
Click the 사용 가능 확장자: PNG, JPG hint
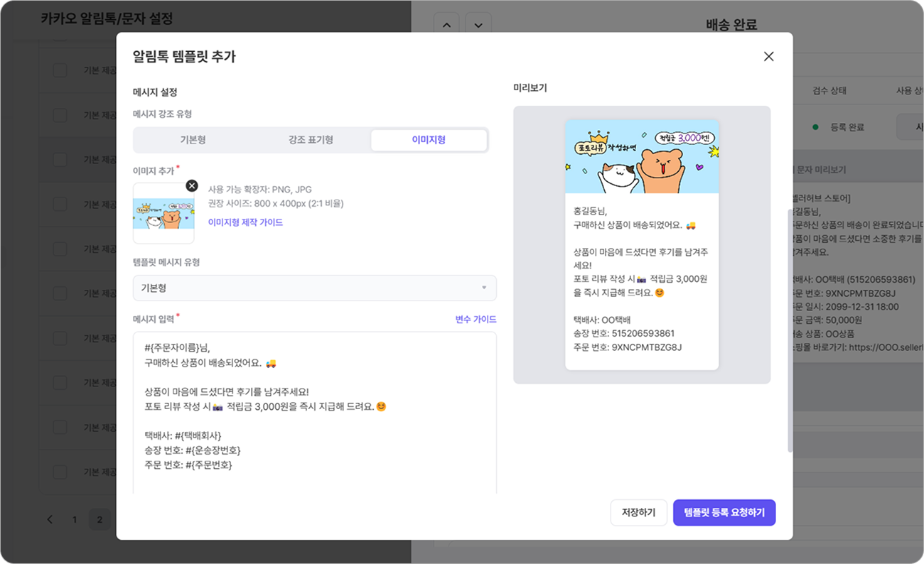point(260,190)
